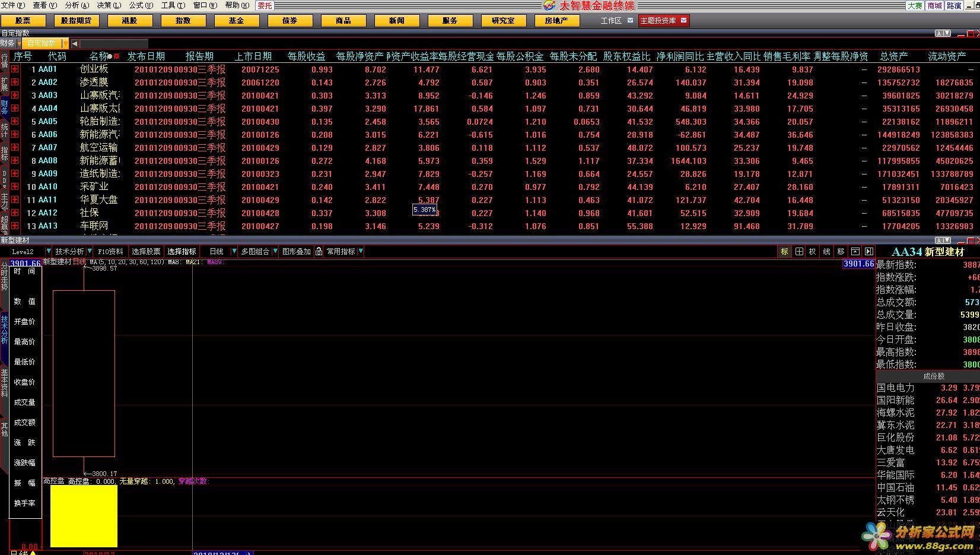Open the 分析 menu
This screenshot has width=980, height=555.
pyautogui.click(x=77, y=5)
